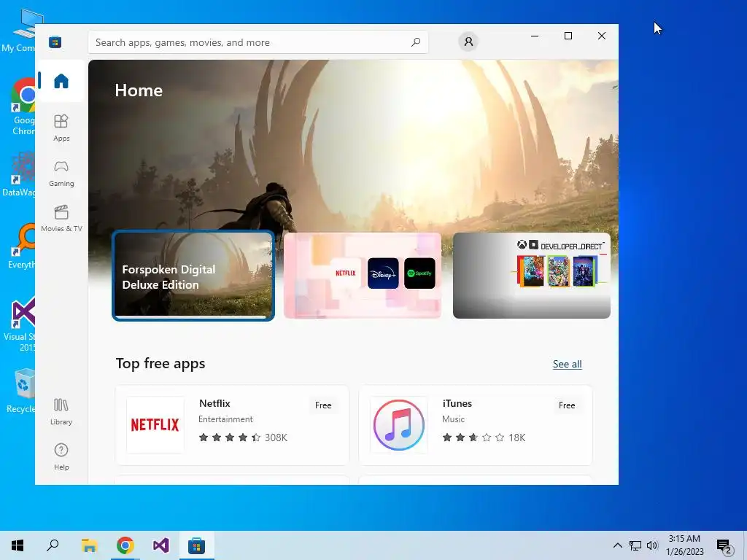Click the network tray icon

tap(635, 545)
